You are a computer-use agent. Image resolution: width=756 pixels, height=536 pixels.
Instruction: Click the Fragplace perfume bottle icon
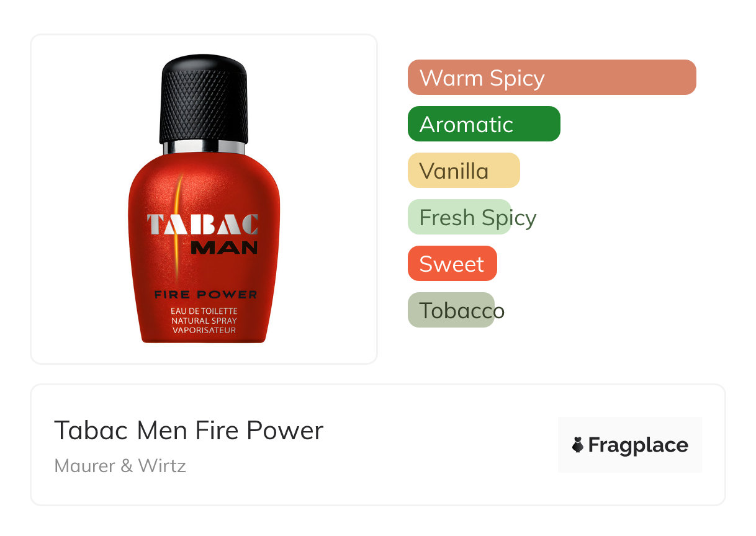(578, 445)
